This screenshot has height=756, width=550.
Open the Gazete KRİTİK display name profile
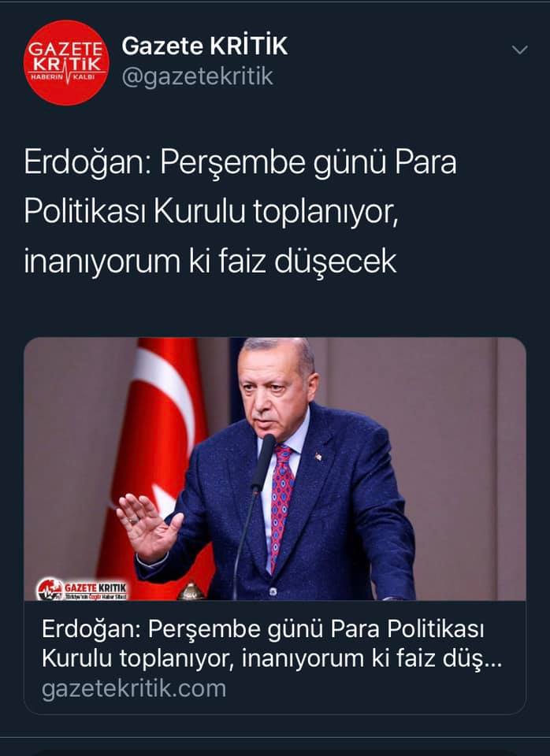pyautogui.click(x=205, y=46)
